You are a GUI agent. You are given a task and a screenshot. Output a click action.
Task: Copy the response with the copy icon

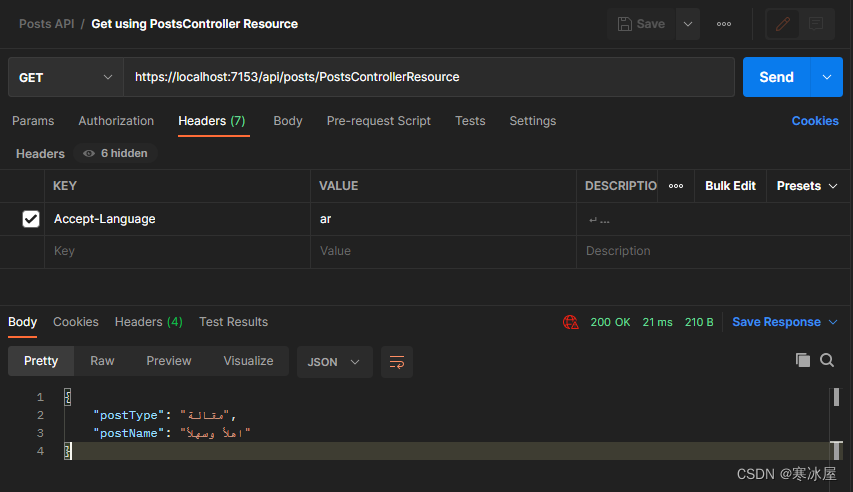802,360
